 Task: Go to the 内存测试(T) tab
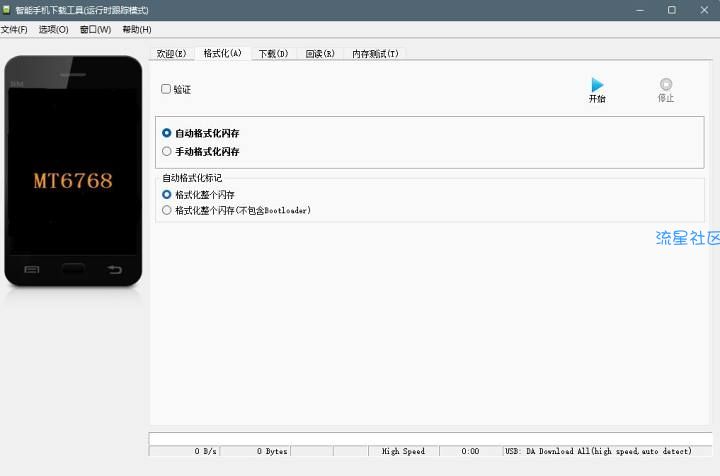pos(375,54)
